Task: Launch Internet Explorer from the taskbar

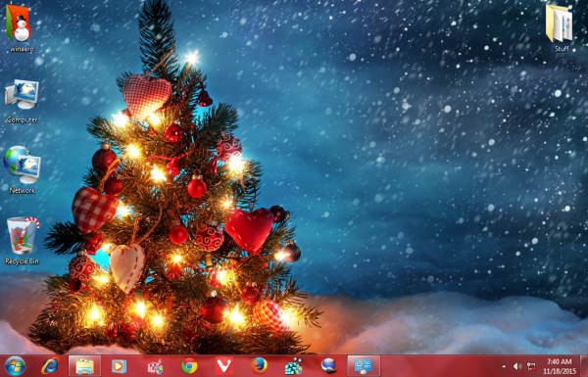Action: click(x=50, y=366)
